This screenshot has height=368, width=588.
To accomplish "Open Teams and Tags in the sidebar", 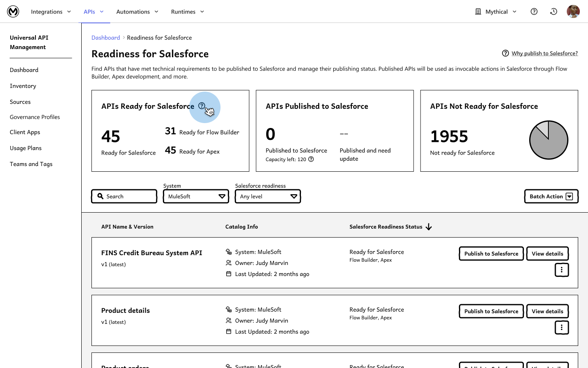I will pyautogui.click(x=31, y=164).
